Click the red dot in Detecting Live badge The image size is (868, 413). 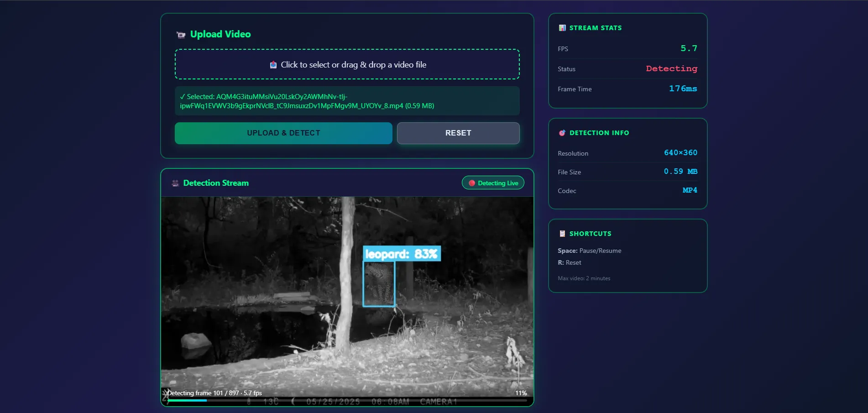(472, 183)
